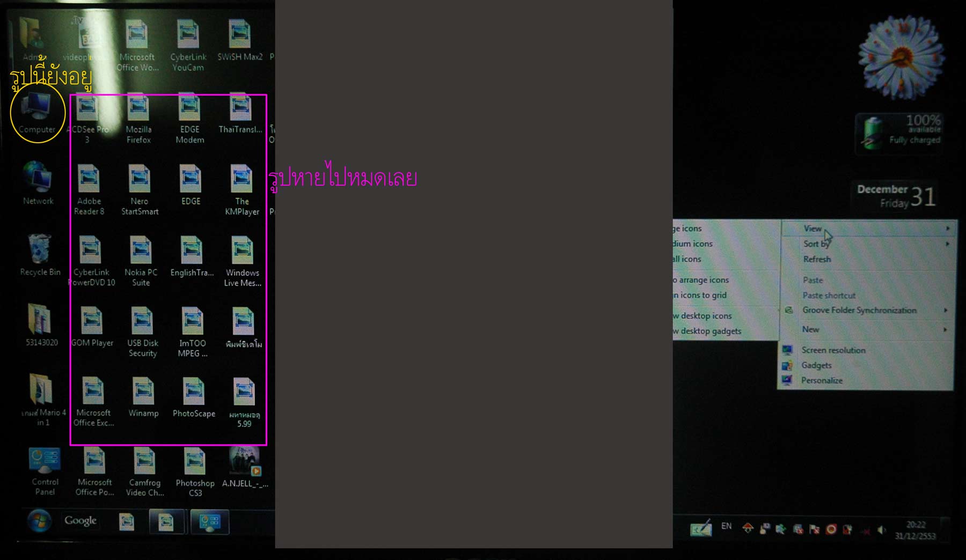Select the EDGE shortcut beside Nero StartSmart
Image resolution: width=966 pixels, height=560 pixels.
tap(191, 185)
